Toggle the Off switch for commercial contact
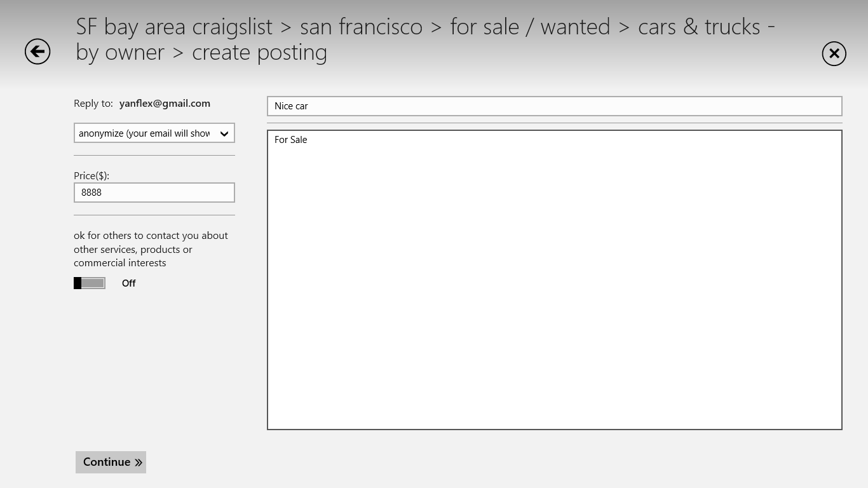Viewport: 868px width, 488px height. point(89,283)
